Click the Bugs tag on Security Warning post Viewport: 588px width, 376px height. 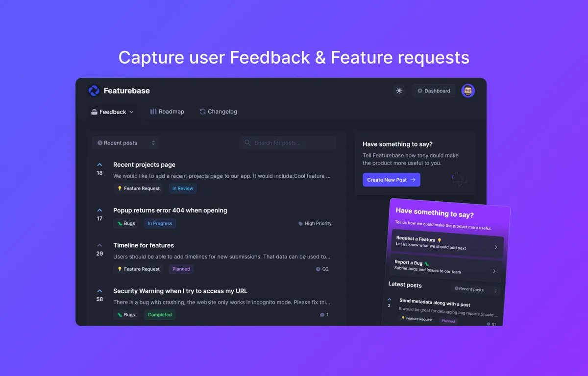click(126, 315)
